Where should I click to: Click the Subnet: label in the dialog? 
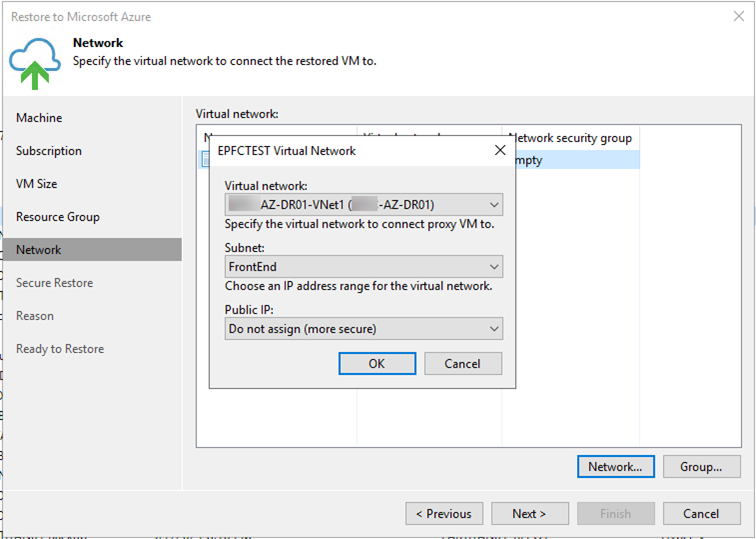244,248
